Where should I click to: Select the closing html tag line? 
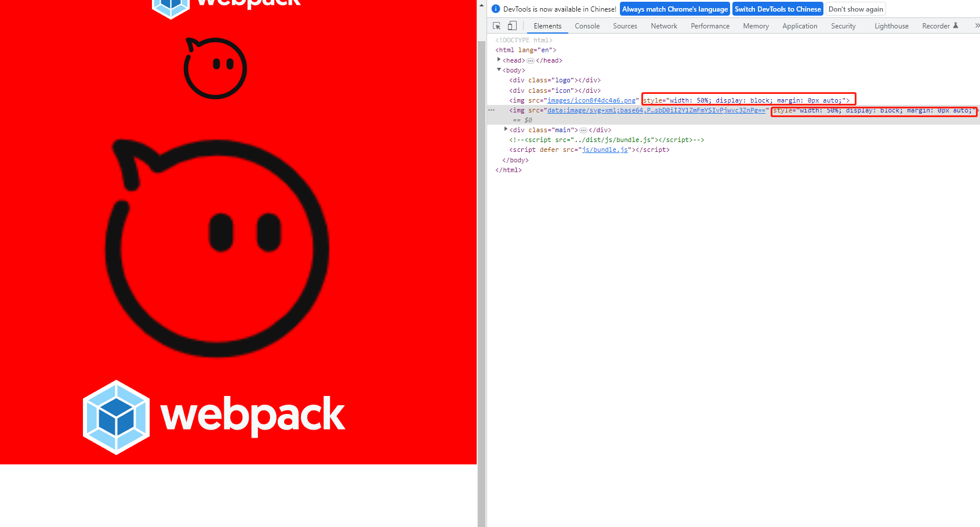pyautogui.click(x=509, y=170)
